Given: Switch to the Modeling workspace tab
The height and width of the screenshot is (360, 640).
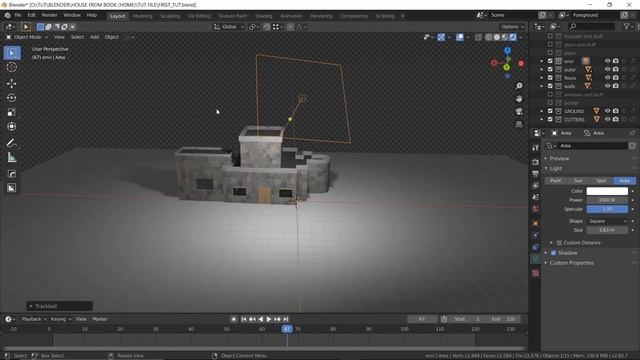Looking at the screenshot, I should pyautogui.click(x=142, y=16).
